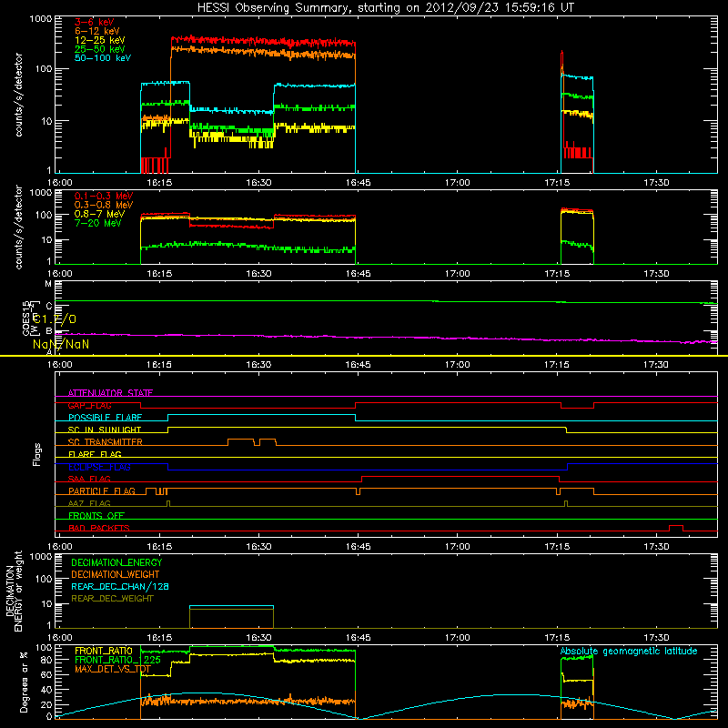Select the FLARE_FLAG label

pos(95,454)
